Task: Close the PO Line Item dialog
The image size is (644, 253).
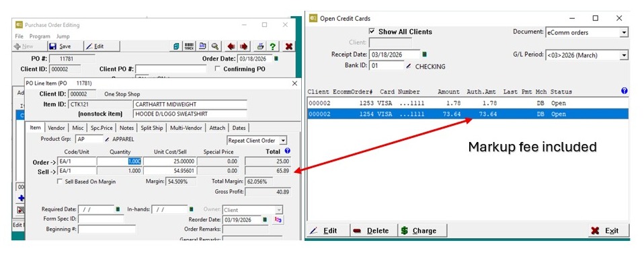Action: [x=294, y=83]
